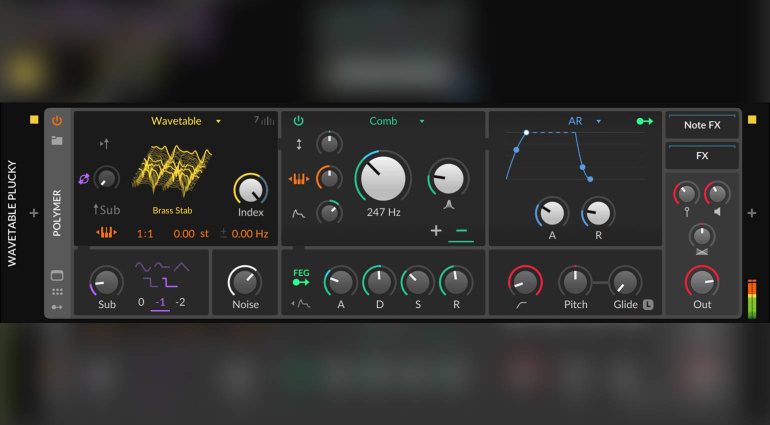Toggle the Comb filter power button
The image size is (770, 425).
coord(298,121)
